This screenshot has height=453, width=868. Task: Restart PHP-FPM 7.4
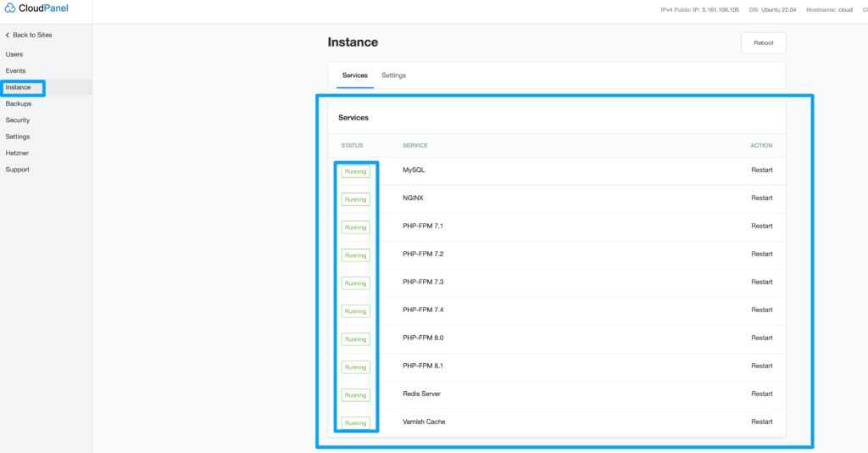762,310
